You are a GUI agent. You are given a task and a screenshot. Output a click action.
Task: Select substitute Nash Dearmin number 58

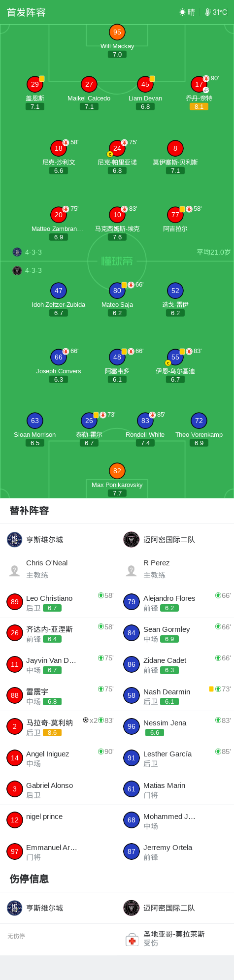tap(175, 695)
